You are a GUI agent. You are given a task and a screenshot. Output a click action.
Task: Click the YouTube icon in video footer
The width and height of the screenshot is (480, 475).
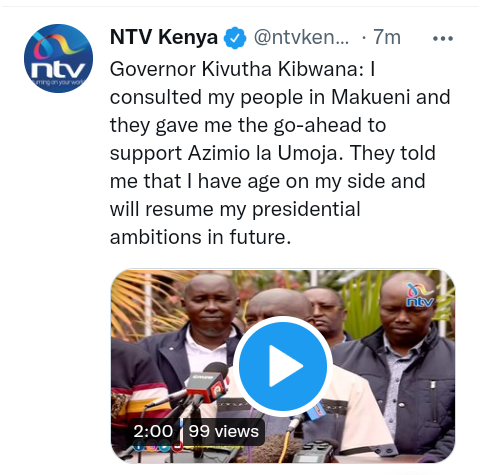tap(177, 446)
